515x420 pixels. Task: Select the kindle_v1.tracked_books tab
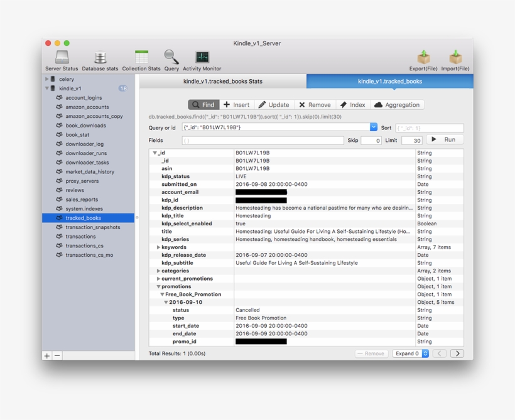click(x=391, y=81)
